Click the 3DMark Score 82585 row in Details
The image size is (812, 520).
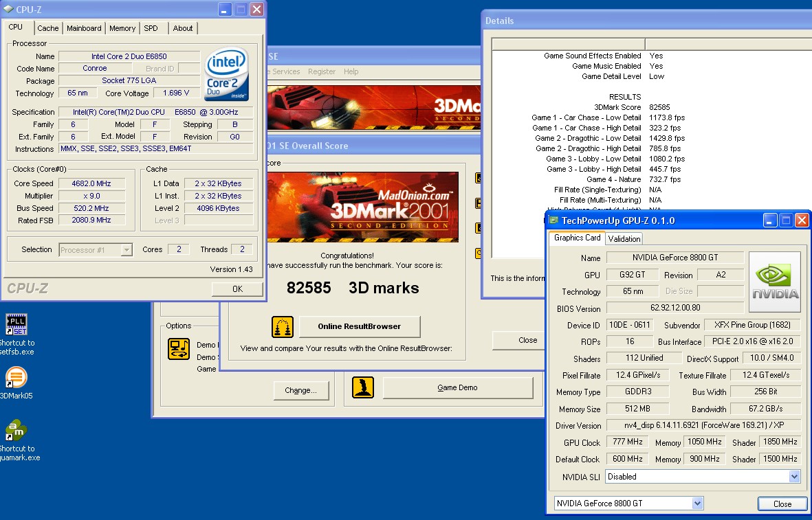(x=632, y=107)
